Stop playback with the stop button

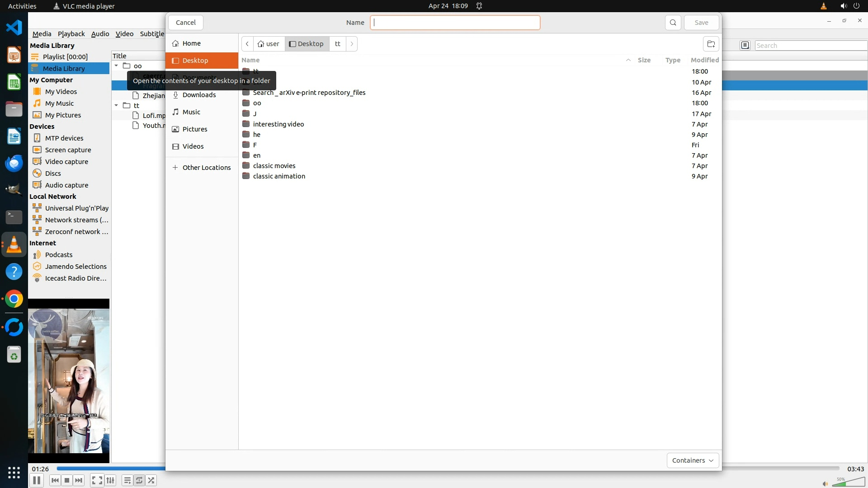point(67,480)
